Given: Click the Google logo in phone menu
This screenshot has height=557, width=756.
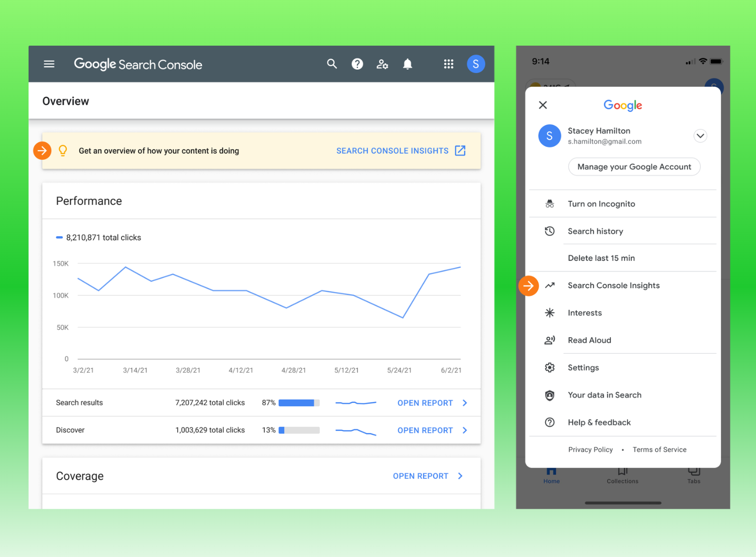Looking at the screenshot, I should pyautogui.click(x=623, y=105).
